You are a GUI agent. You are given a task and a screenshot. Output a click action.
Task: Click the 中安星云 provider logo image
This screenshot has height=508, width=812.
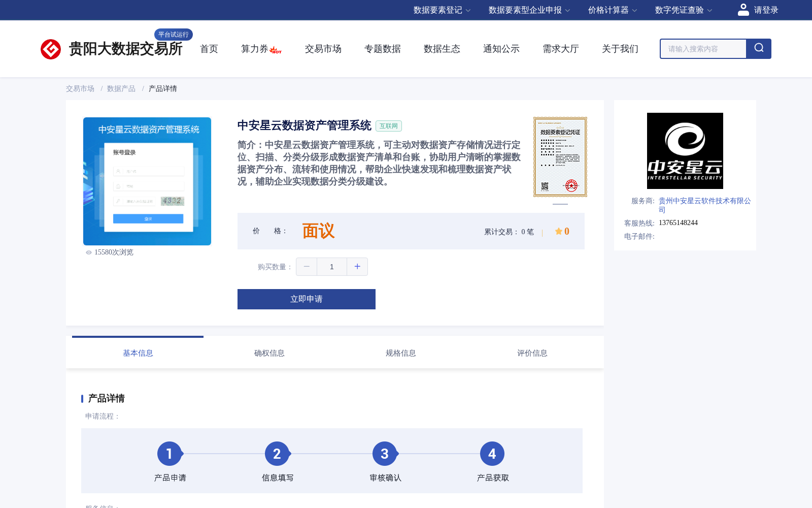pyautogui.click(x=685, y=151)
